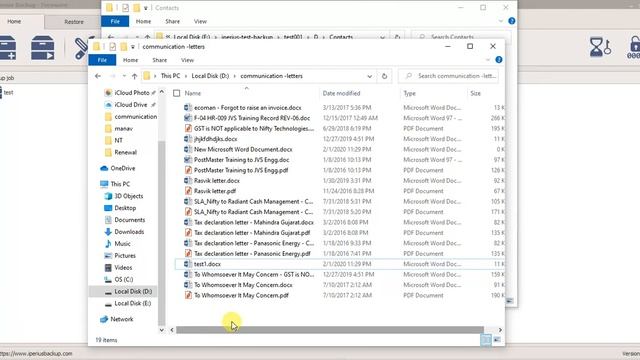Click the hourglass scheduling icon in Iperius
Screen dimensions: 640x360
pyautogui.click(x=600, y=47)
